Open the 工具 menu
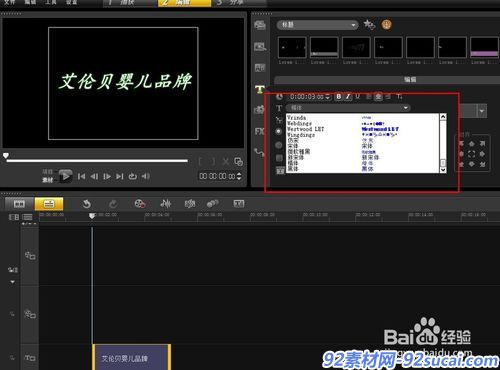 (51, 2)
